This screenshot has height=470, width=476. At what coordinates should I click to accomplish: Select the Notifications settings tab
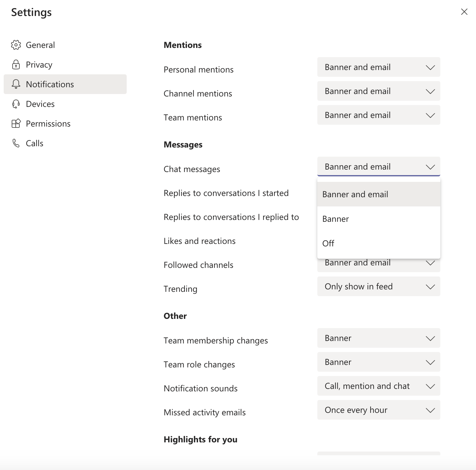pyautogui.click(x=65, y=84)
